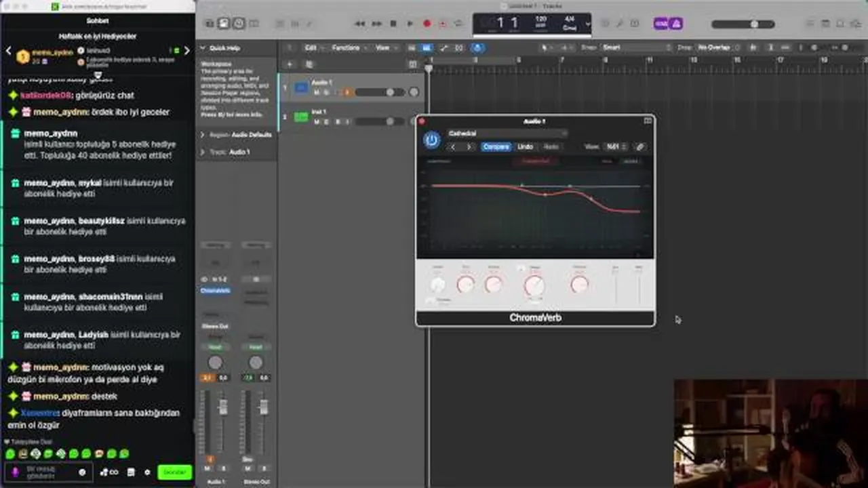Viewport: 868px width, 488px height.
Task: Click the chat message input field
Action: (49, 472)
